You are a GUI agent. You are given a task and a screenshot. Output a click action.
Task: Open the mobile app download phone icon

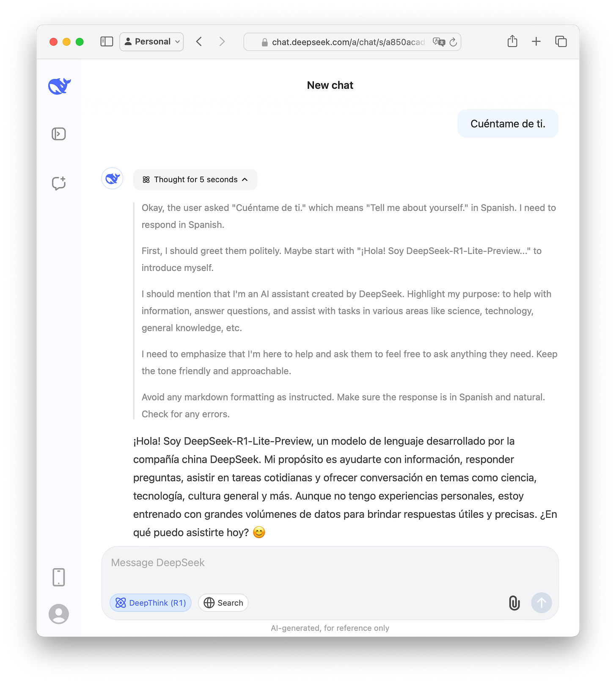[59, 577]
